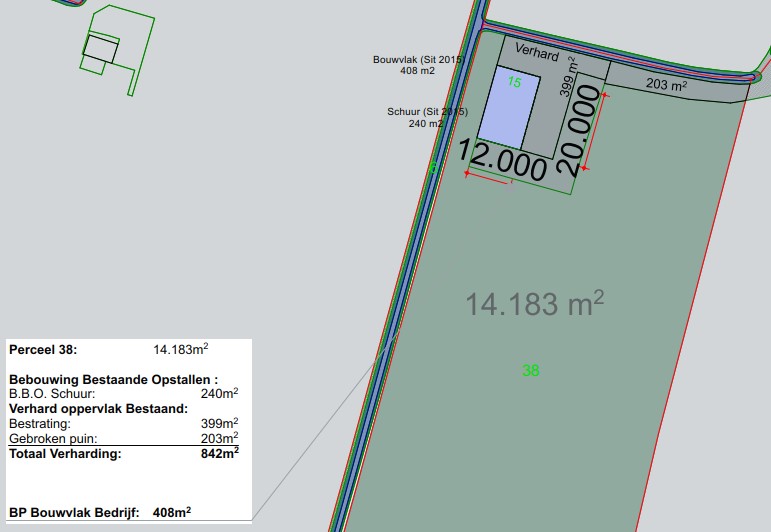
Task: Click the '203 m²' strip area label
Action: tap(666, 85)
